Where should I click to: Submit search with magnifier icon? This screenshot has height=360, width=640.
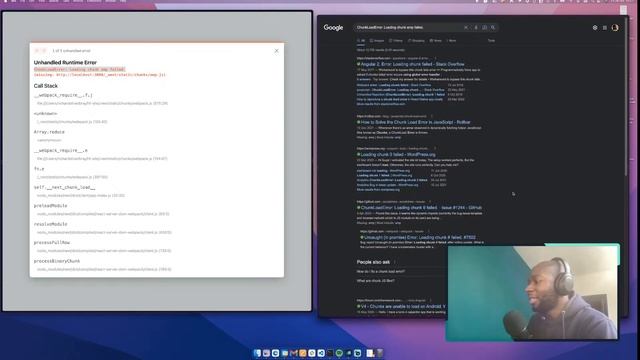point(493,27)
